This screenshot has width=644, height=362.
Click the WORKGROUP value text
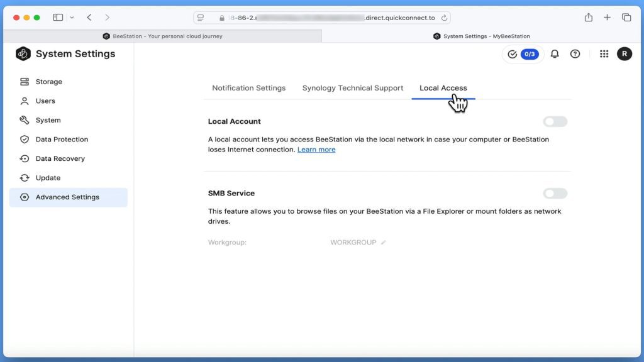pyautogui.click(x=353, y=243)
